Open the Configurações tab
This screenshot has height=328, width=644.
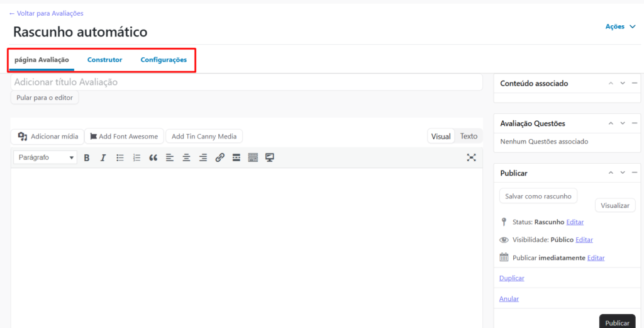[x=164, y=60]
